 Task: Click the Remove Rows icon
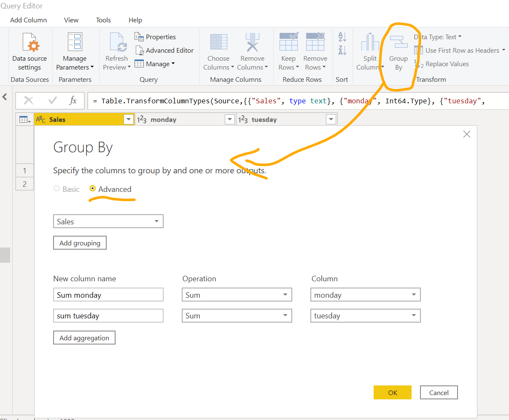[x=315, y=42]
